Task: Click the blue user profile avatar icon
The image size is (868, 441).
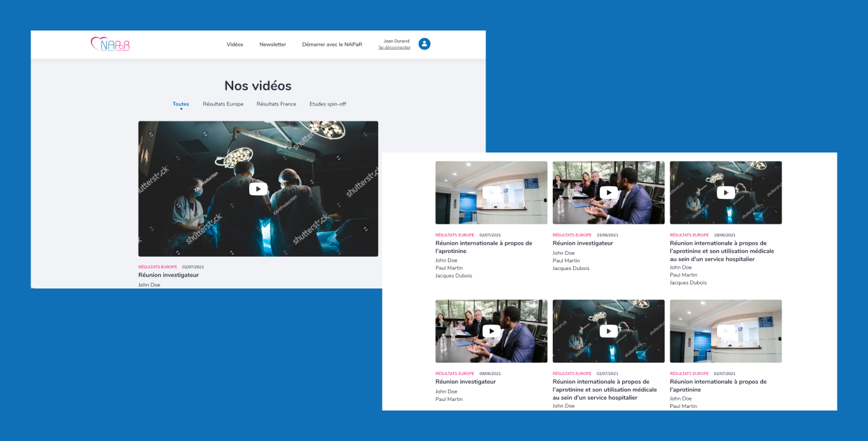Action: tap(424, 44)
